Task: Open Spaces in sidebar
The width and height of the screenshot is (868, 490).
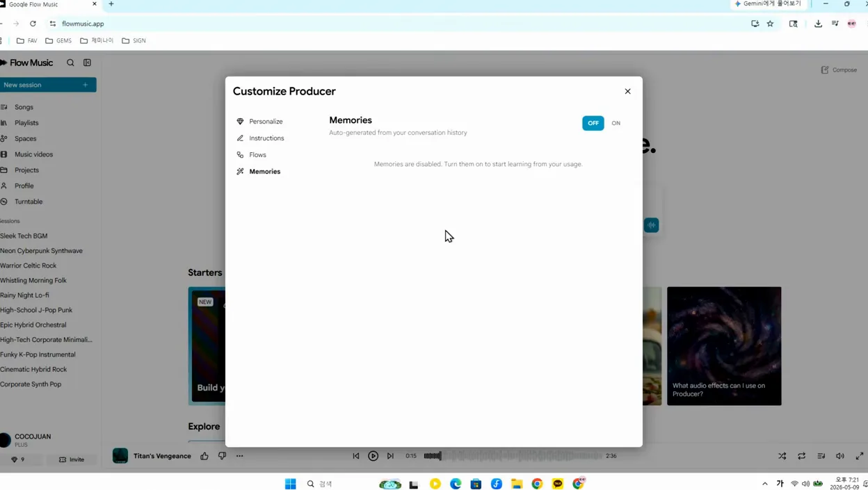Action: point(25,138)
